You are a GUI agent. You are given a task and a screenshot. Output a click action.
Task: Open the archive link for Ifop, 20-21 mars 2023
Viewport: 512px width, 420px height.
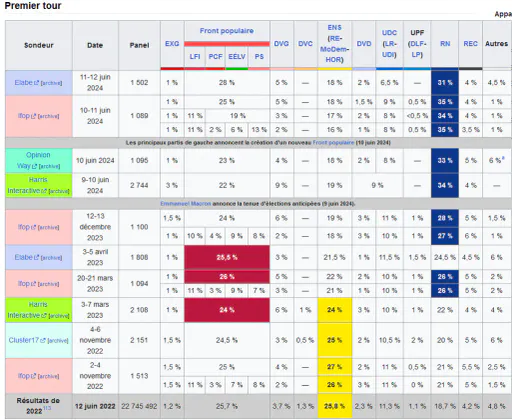pos(48,284)
